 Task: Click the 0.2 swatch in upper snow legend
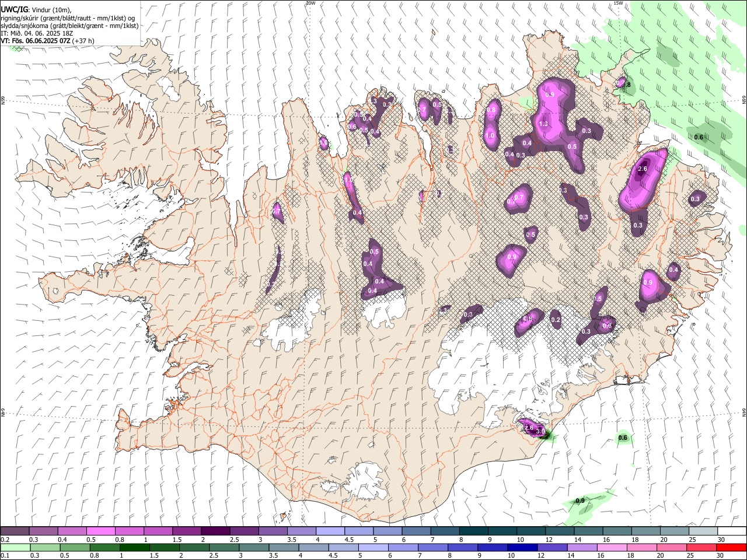click(15, 531)
